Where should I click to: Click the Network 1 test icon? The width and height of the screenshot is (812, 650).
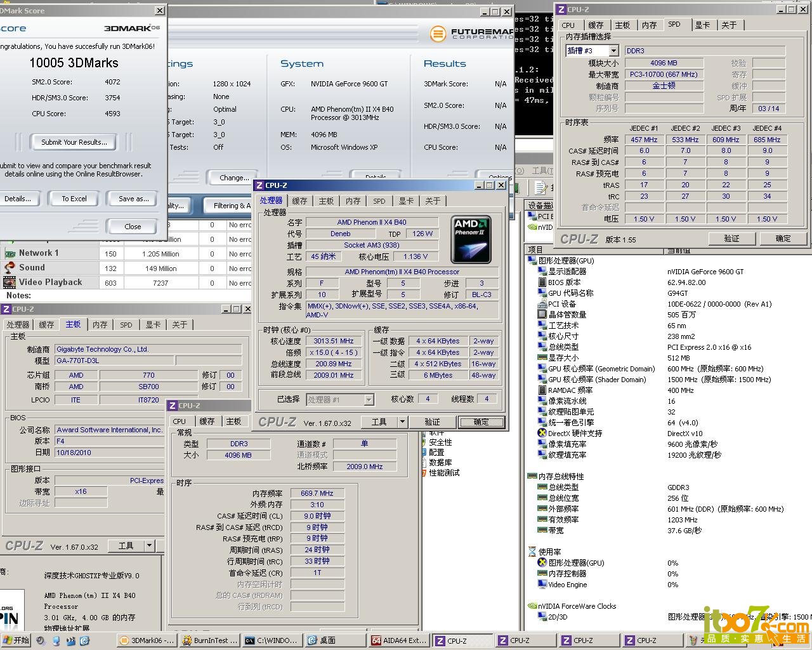pos(10,253)
